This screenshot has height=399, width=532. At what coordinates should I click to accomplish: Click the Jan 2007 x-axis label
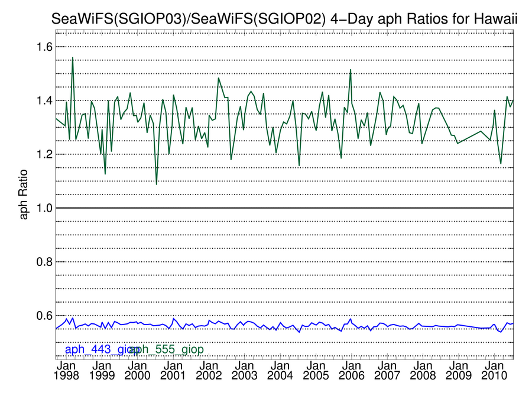(387, 371)
